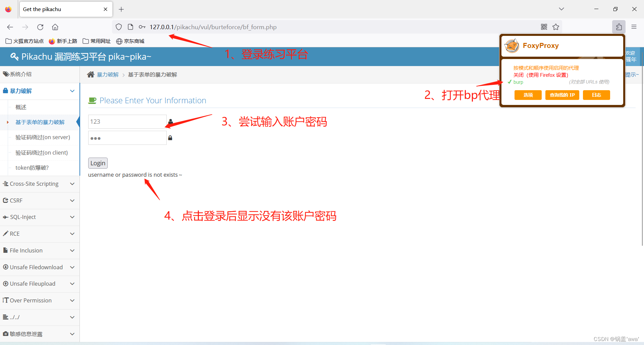This screenshot has height=345, width=644.
Task: Select the 'burp' proxy in FoxyProxy
Action: [518, 82]
